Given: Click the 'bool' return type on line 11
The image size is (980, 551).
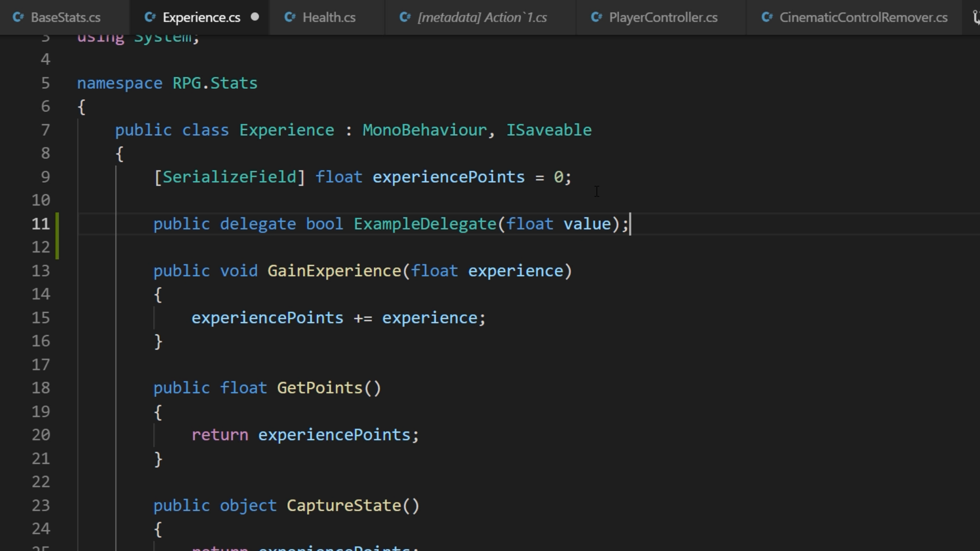Looking at the screenshot, I should [325, 224].
